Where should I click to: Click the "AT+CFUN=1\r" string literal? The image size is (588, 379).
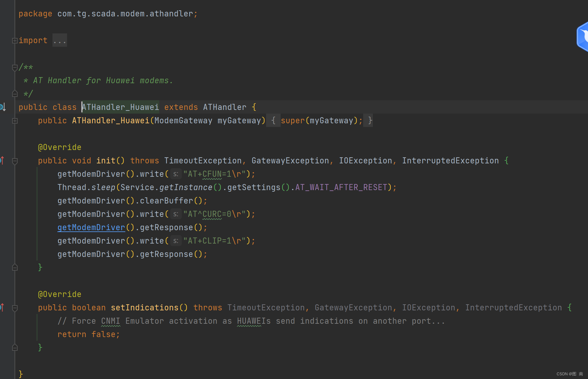[215, 174]
